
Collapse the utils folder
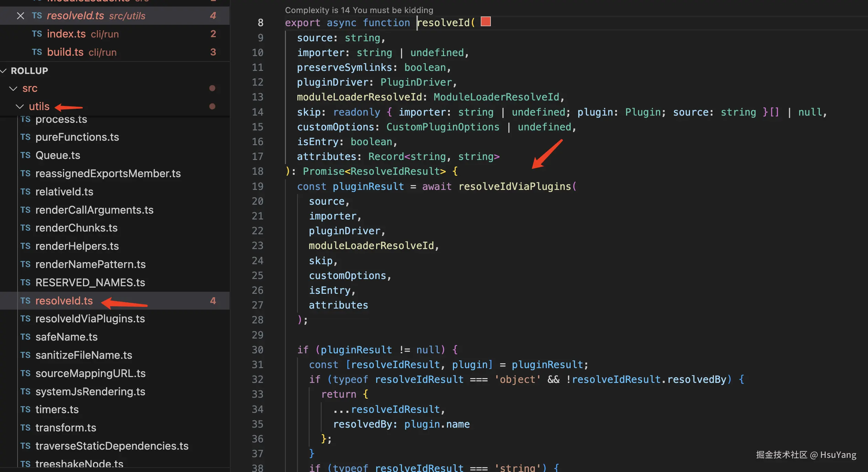pos(20,107)
